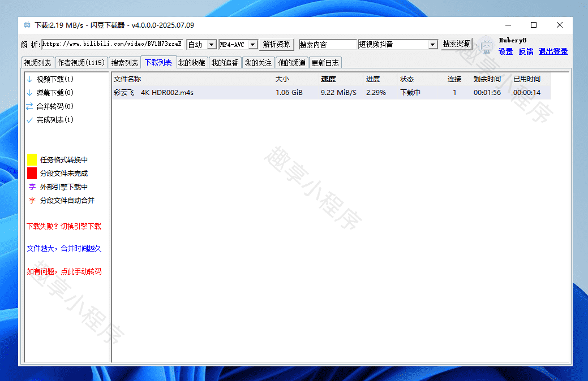Click the 退出登录 link
Image resolution: width=588 pixels, height=381 pixels.
(553, 51)
